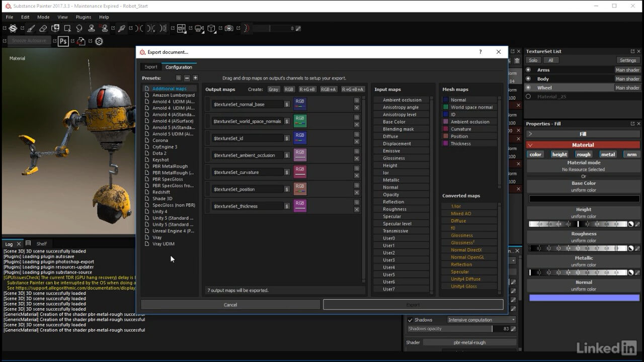Click the remove preset minus icon

click(187, 78)
